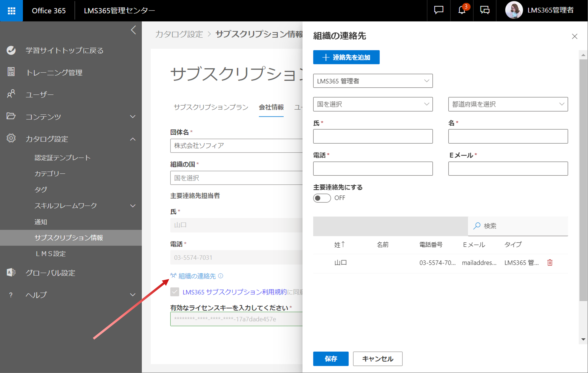Click the グローバル設定 admin icon
Image resolution: width=588 pixels, height=373 pixels.
11,272
